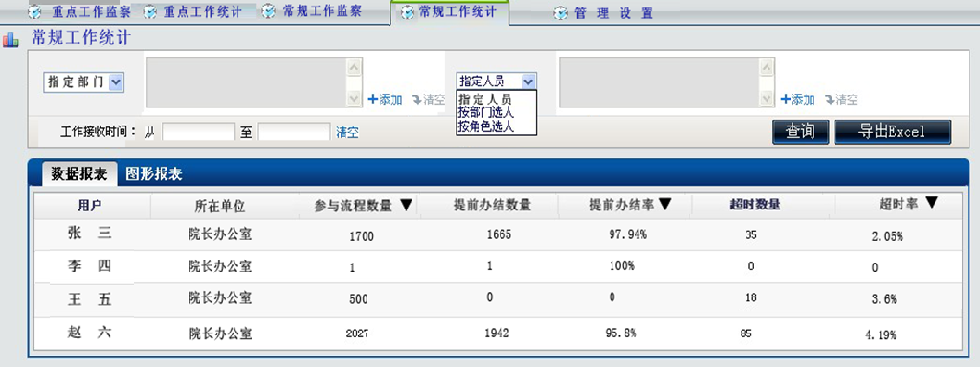This screenshot has height=367, width=980.
Task: Switch to the 图形报表 tab
Action: (154, 174)
